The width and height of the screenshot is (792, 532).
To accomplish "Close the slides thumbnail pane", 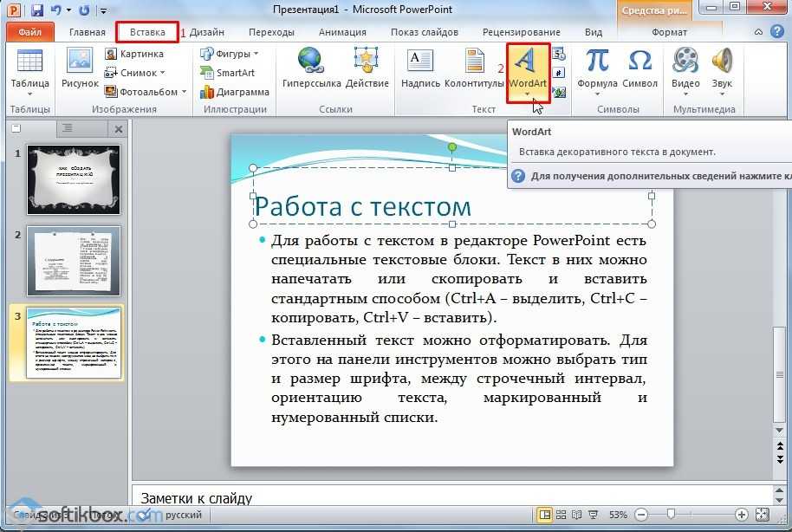I will [119, 129].
